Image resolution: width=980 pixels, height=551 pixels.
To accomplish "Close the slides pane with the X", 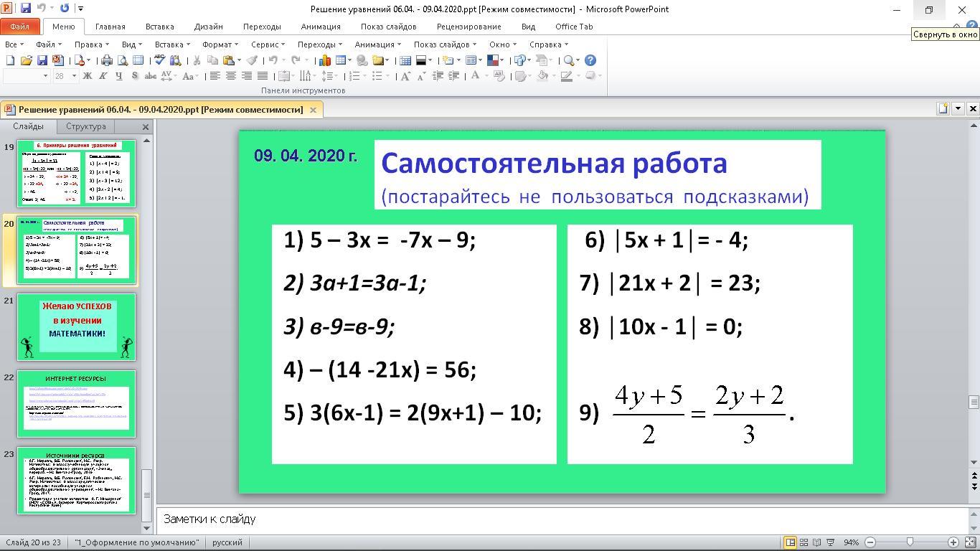I will pos(146,127).
